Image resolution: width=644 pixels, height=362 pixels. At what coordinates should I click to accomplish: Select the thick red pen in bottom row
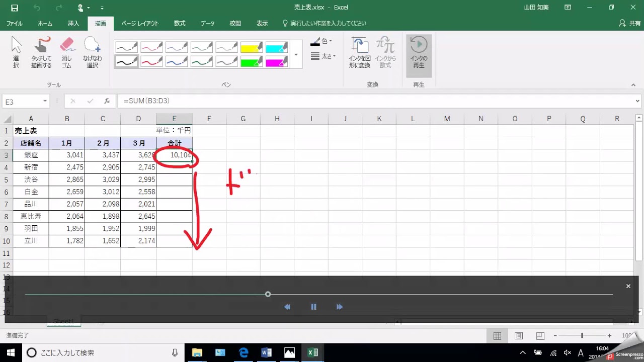click(151, 61)
